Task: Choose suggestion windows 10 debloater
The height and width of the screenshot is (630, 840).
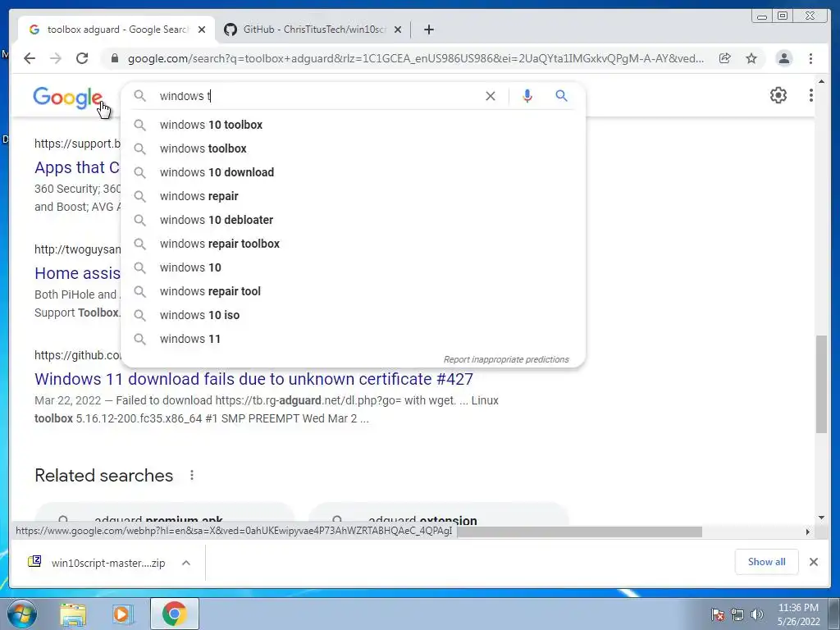Action: [x=353, y=220]
